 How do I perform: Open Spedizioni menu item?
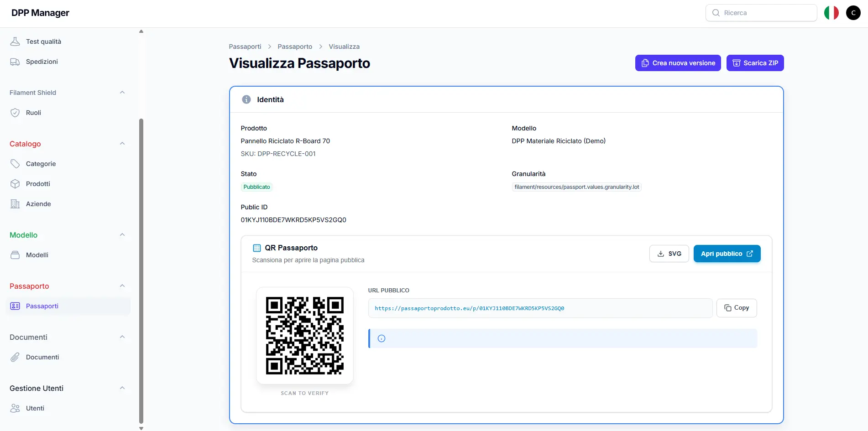pos(68,62)
